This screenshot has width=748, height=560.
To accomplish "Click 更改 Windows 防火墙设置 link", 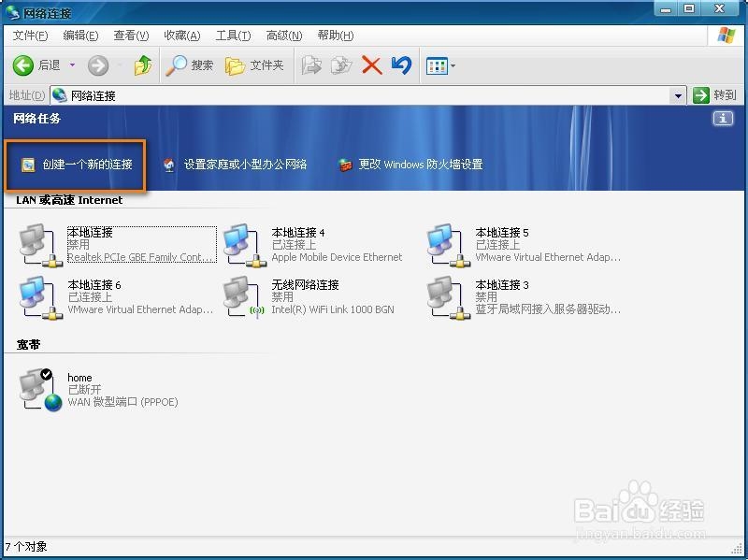I will click(420, 165).
